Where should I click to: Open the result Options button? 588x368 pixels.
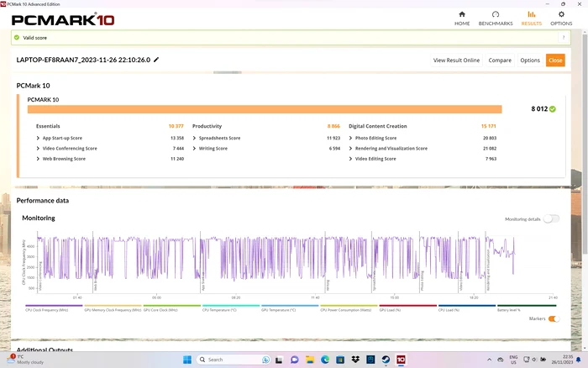coord(530,60)
